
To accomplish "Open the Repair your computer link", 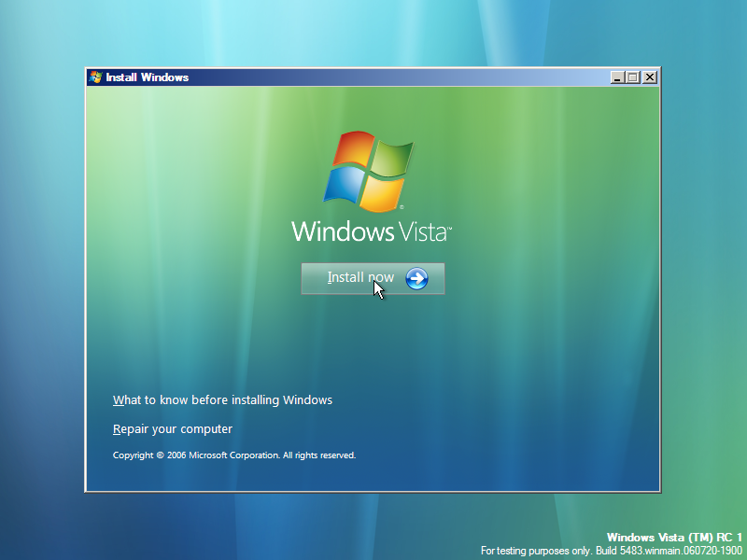I will [173, 429].
